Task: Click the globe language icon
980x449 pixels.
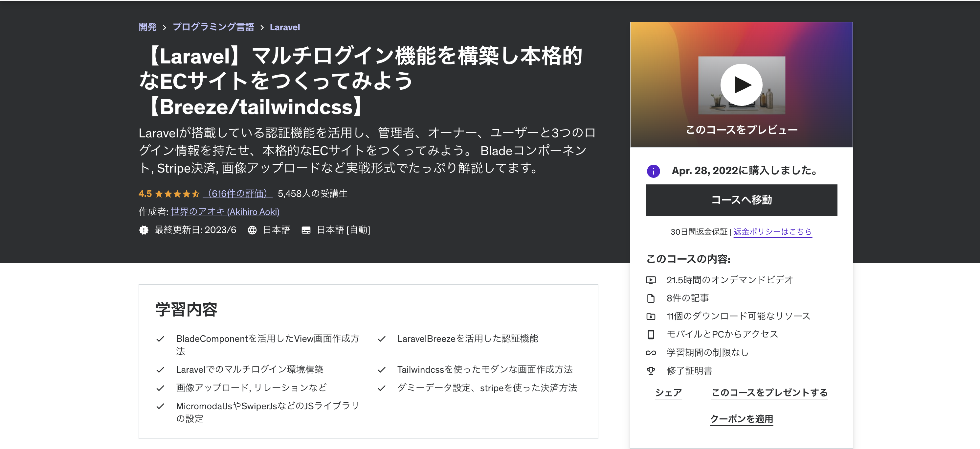Action: point(252,230)
